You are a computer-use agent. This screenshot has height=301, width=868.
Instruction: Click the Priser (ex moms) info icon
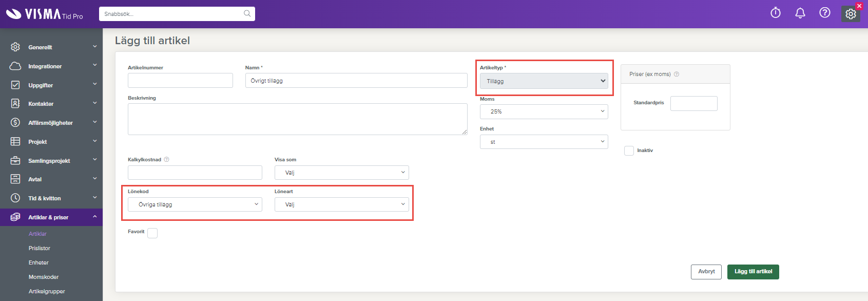pos(677,74)
